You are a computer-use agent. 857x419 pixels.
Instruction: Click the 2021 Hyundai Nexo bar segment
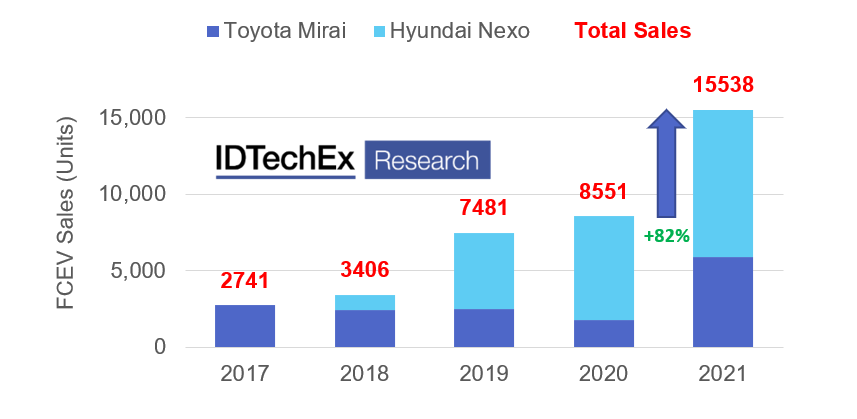tap(723, 183)
